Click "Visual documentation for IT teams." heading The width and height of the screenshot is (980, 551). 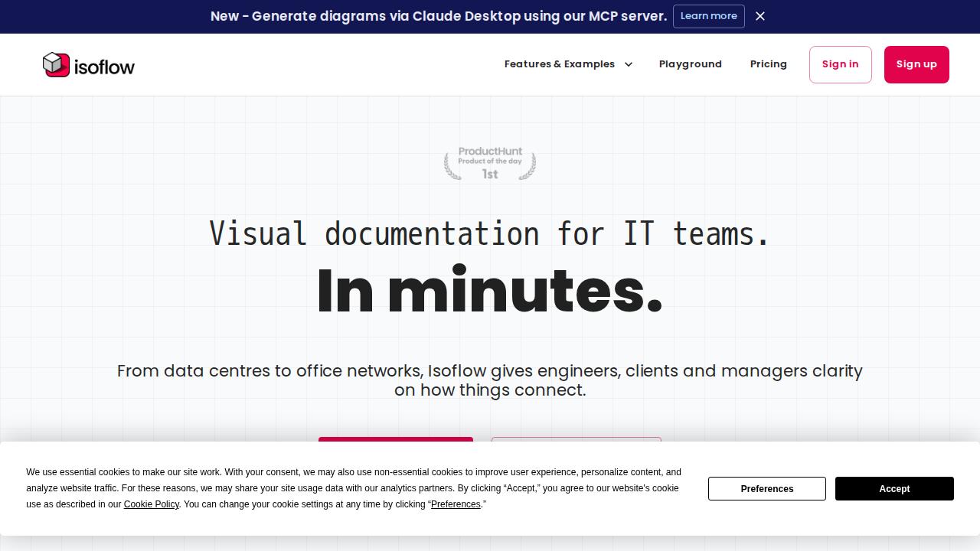[x=490, y=233]
